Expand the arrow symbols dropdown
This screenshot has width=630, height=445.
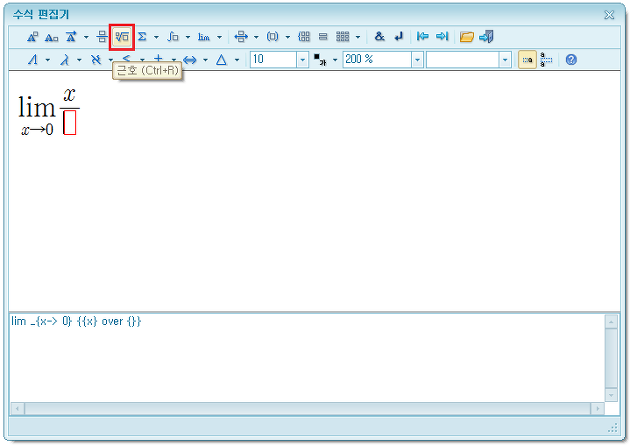pyautogui.click(x=205, y=60)
